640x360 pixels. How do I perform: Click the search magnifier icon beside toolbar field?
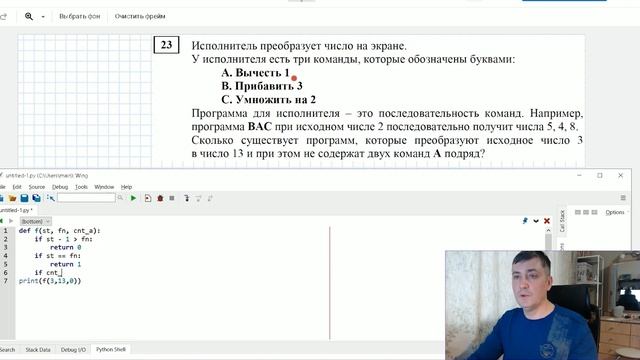pyautogui.click(x=120, y=198)
